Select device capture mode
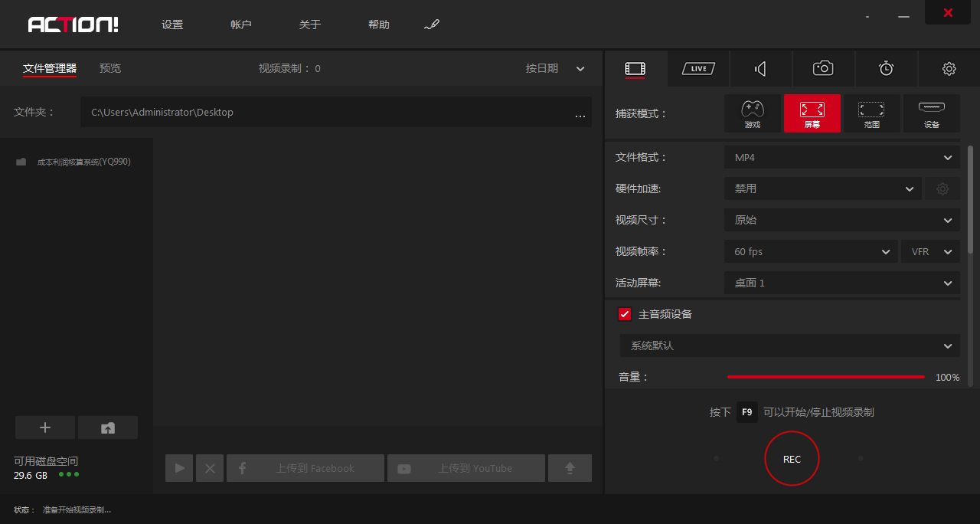 point(931,113)
